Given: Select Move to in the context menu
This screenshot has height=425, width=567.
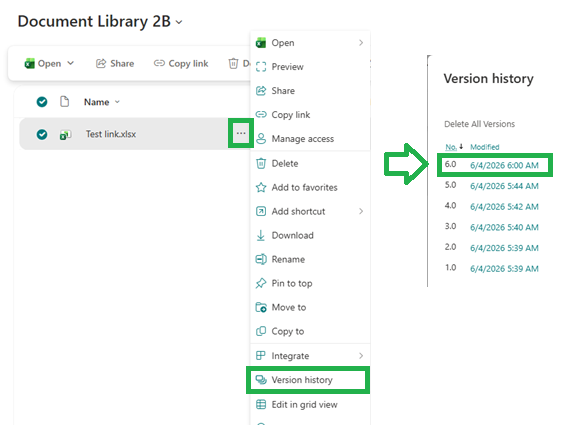Looking at the screenshot, I should [x=310, y=307].
